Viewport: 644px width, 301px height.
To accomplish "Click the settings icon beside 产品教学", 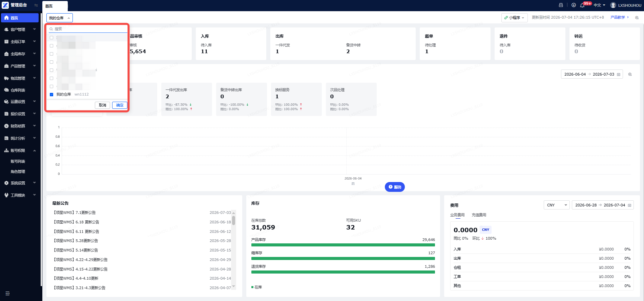I will (637, 18).
